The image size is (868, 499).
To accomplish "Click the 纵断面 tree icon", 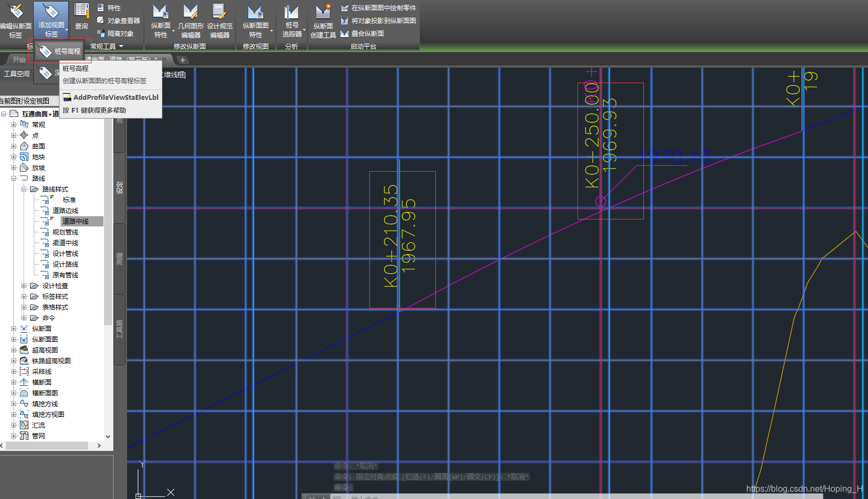I will (x=24, y=328).
